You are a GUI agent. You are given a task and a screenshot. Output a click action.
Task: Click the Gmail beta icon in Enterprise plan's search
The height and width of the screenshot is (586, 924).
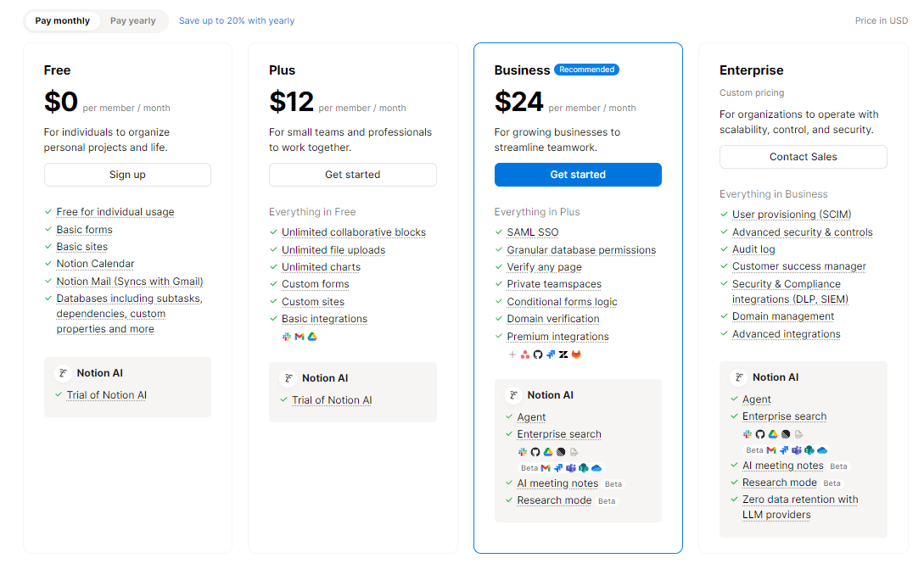771,450
